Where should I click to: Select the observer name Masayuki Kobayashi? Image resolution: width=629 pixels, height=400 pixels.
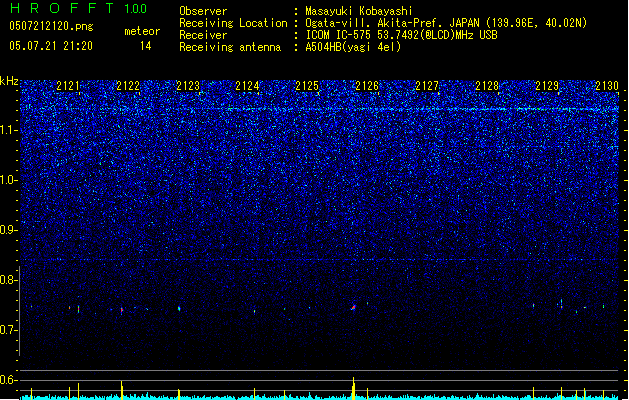click(359, 11)
